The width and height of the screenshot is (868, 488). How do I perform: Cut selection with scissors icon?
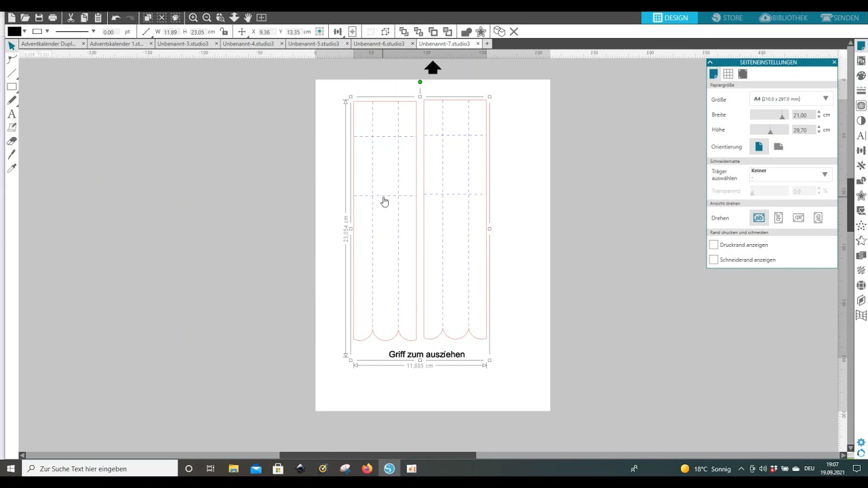point(71,18)
